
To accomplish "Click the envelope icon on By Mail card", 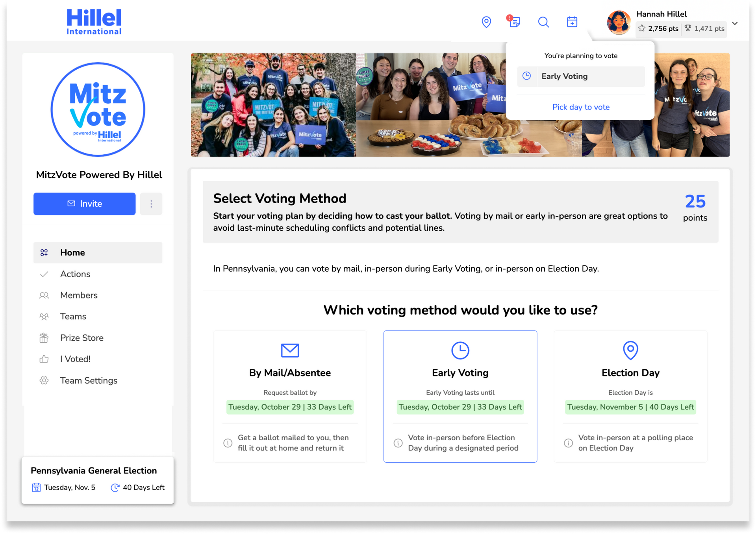I will (290, 350).
